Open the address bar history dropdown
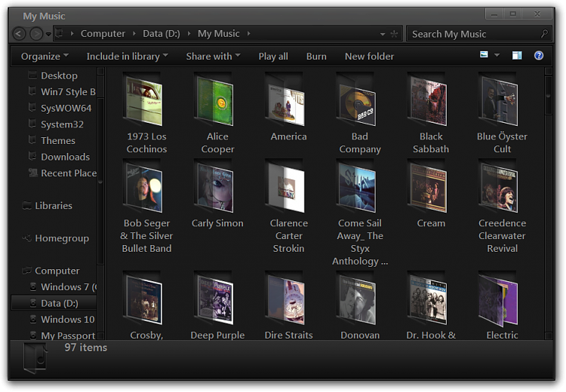Viewport: 566px width, 392px height. pyautogui.click(x=383, y=34)
